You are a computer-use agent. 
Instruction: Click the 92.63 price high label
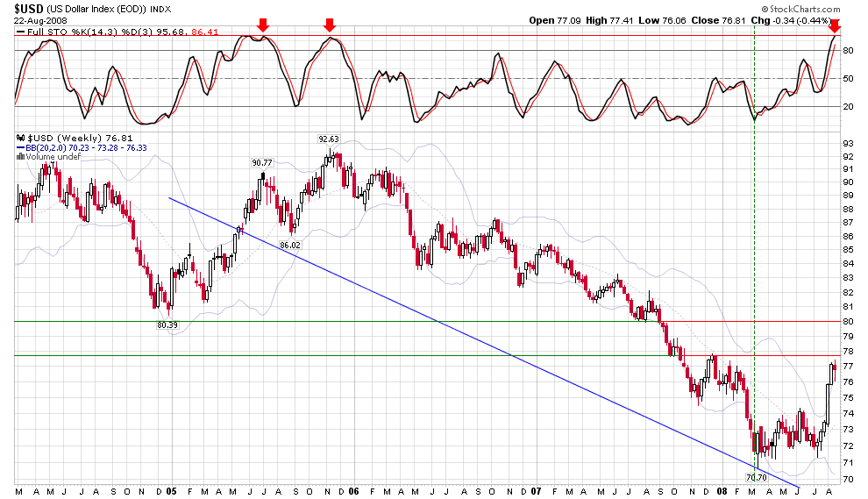point(328,139)
